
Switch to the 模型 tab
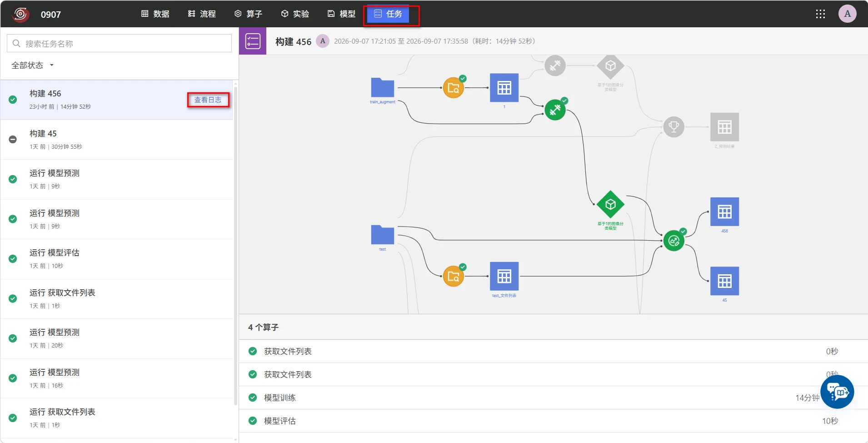341,14
